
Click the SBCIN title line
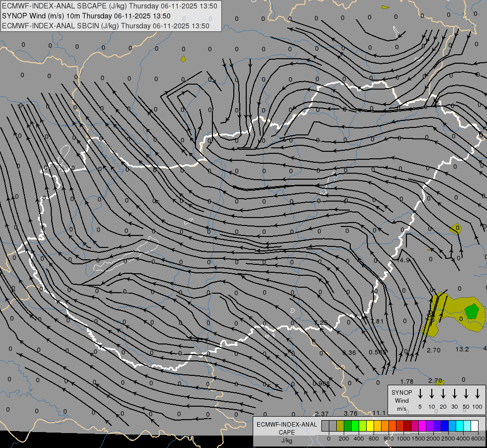coord(105,26)
